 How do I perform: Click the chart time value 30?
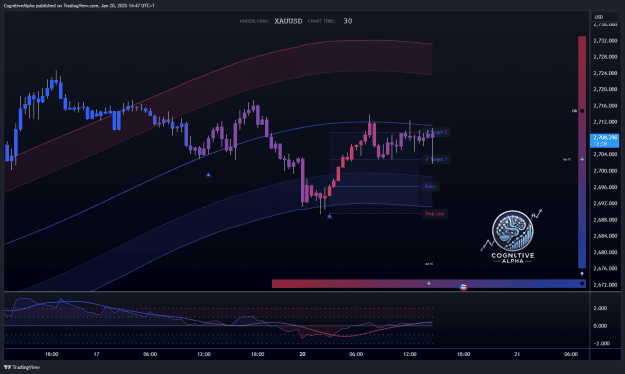[x=348, y=21]
